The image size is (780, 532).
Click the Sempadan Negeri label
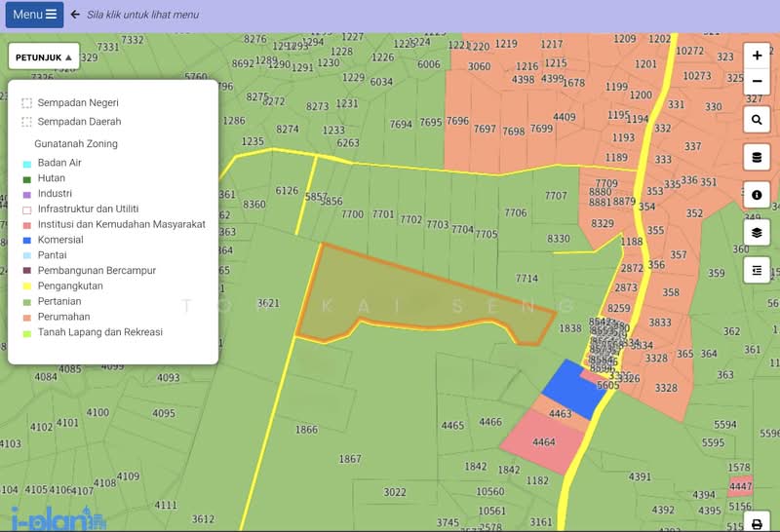78,102
